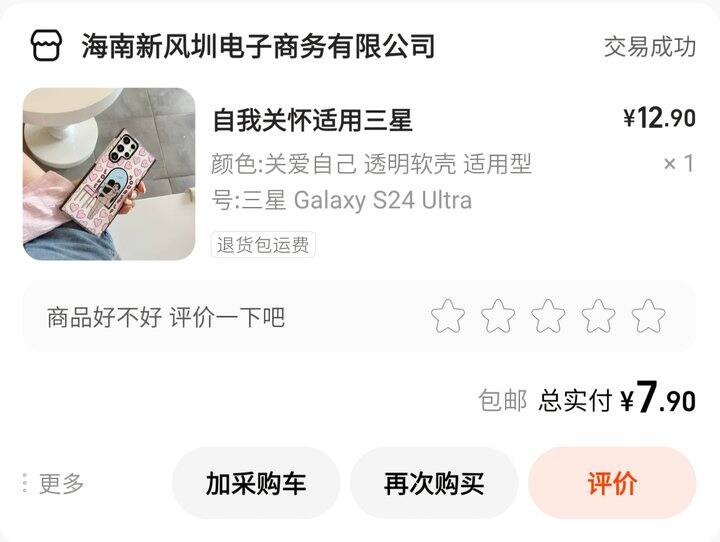Image resolution: width=720 pixels, height=542 pixels.
Task: Tap 商品好不好 评价一下吧 prompt
Action: click(x=166, y=317)
